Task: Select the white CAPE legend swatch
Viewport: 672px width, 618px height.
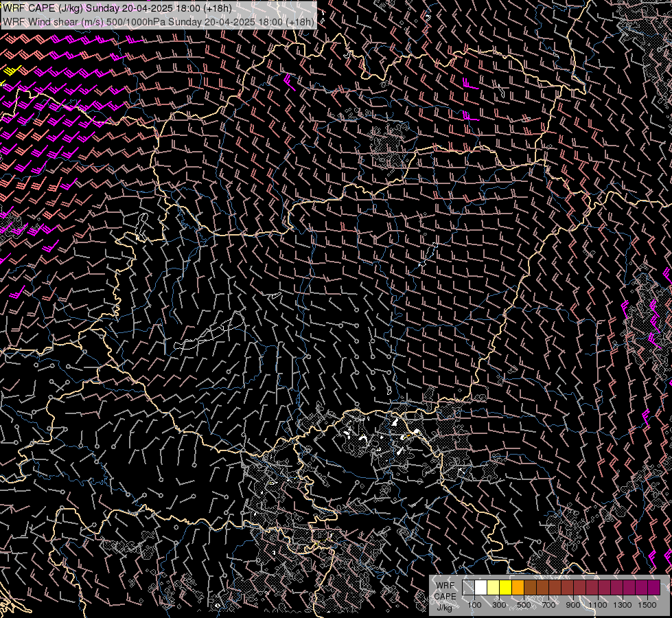Action: click(481, 587)
